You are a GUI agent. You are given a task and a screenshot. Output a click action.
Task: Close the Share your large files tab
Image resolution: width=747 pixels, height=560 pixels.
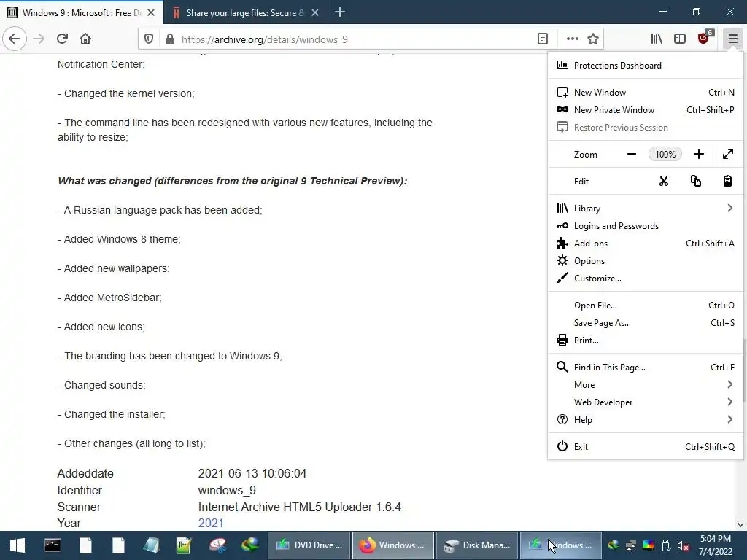pyautogui.click(x=315, y=13)
